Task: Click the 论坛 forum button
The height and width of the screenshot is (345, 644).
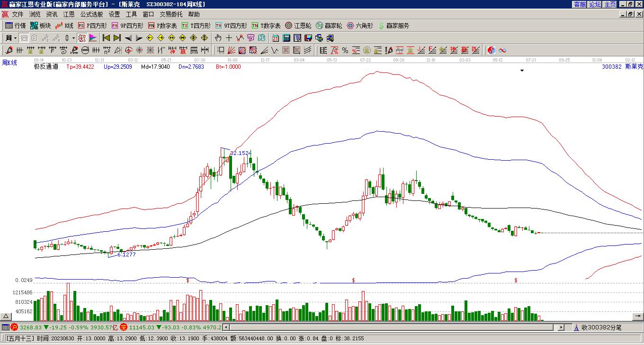Action: coord(595,4)
